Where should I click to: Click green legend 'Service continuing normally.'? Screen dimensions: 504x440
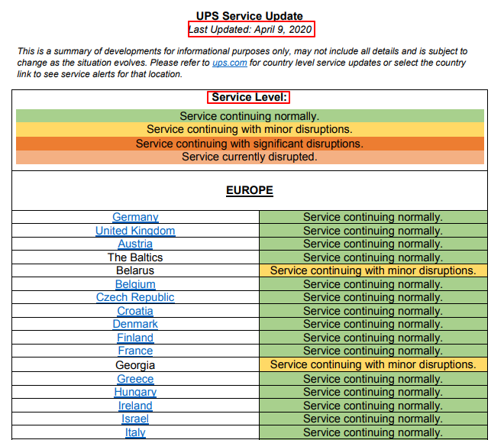tap(250, 116)
